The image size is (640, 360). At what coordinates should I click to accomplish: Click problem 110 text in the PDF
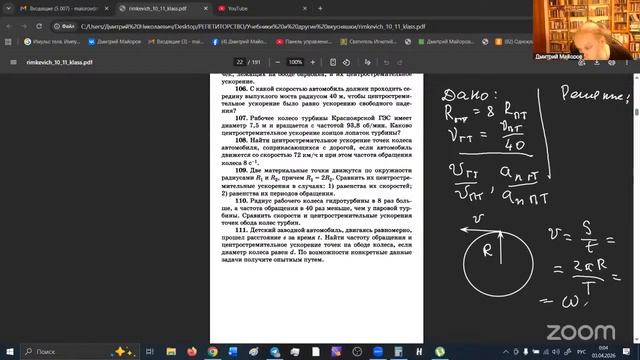[x=317, y=211]
